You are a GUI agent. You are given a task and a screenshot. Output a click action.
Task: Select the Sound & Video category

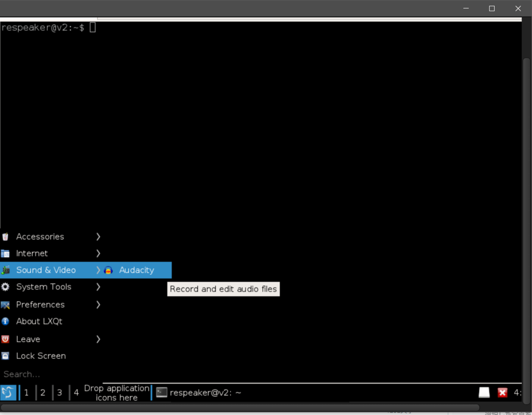(51, 270)
